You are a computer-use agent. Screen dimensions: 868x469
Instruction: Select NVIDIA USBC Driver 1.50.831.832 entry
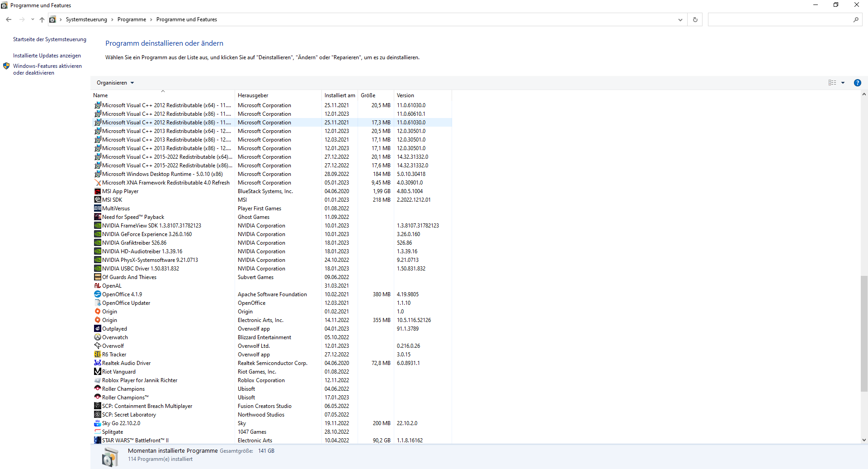(273, 269)
